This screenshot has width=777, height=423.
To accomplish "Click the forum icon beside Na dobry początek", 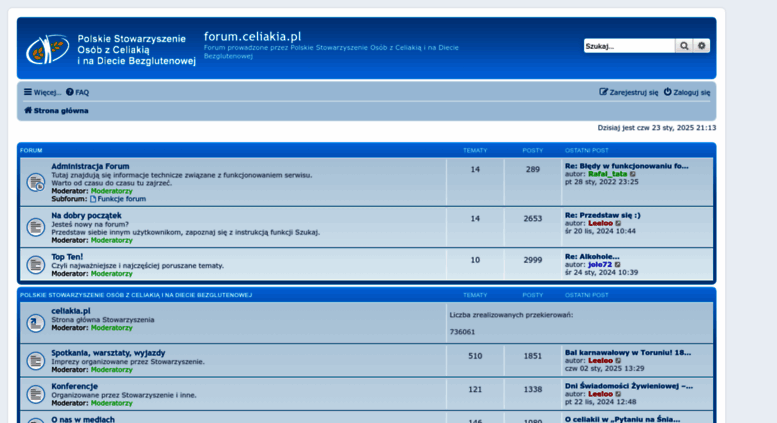I will pyautogui.click(x=36, y=227).
